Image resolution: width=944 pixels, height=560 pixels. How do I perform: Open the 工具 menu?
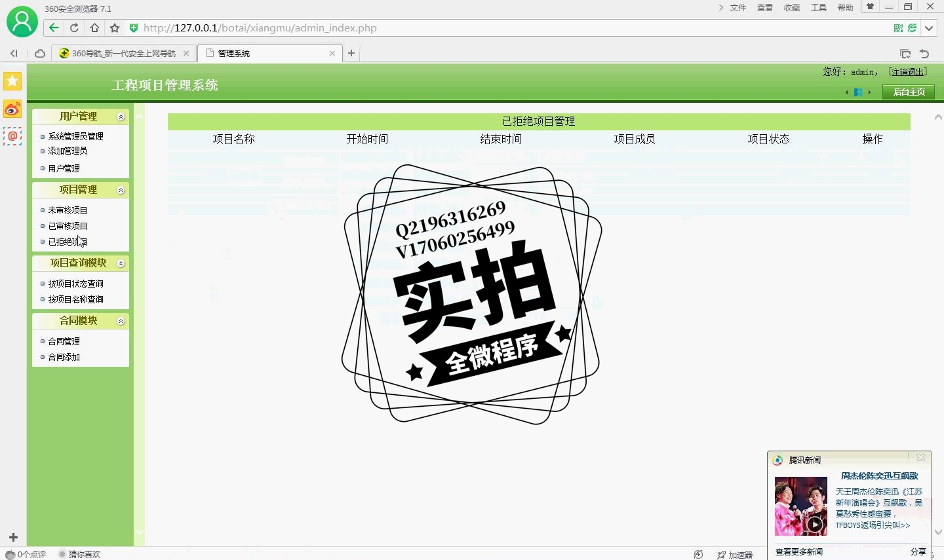pos(819,8)
